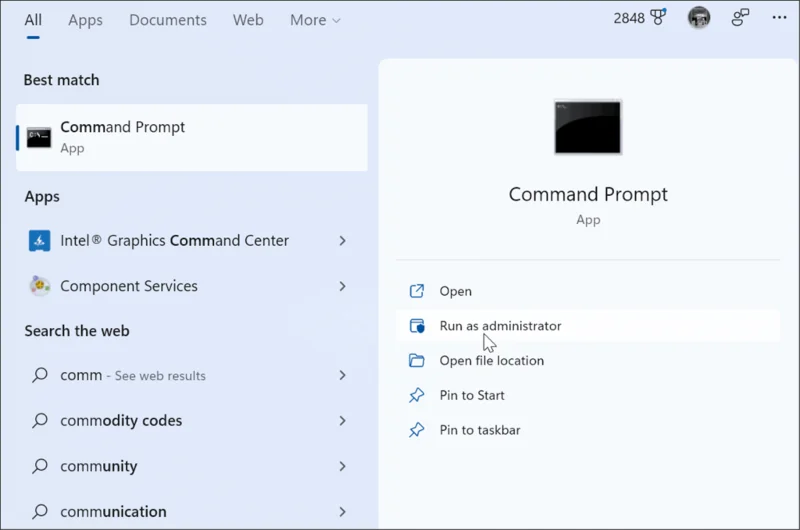Click the 2848 rewards points count
The width and height of the screenshot is (800, 530).
click(629, 18)
